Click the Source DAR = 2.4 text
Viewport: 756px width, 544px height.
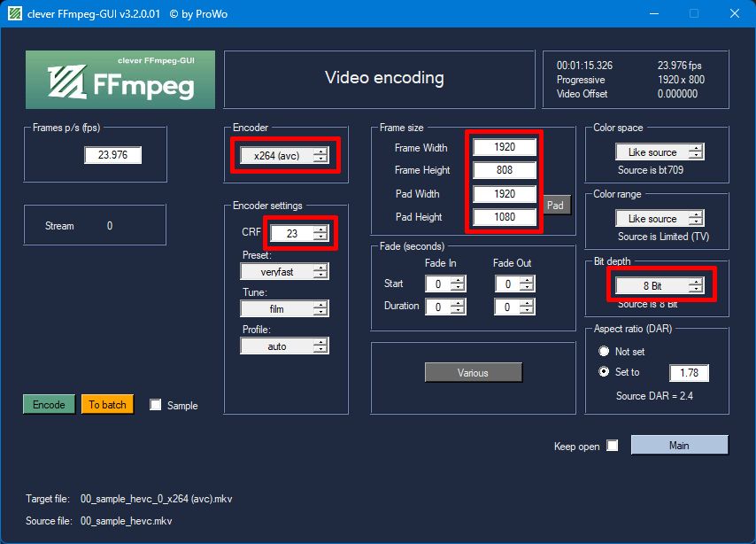[654, 396]
